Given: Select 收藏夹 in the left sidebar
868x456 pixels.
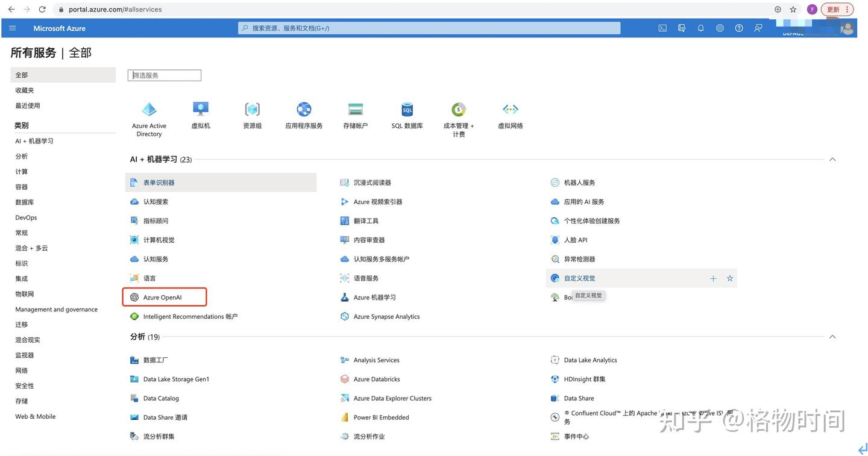Looking at the screenshot, I should point(24,90).
